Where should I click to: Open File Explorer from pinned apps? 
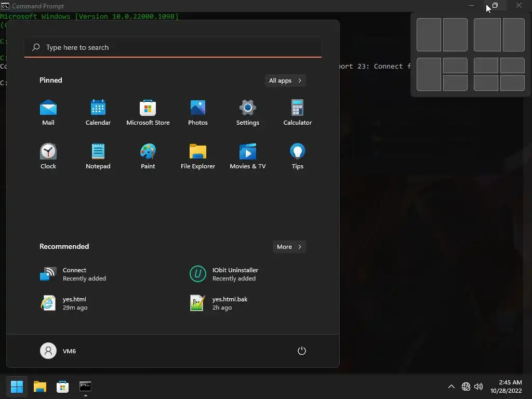tap(198, 156)
